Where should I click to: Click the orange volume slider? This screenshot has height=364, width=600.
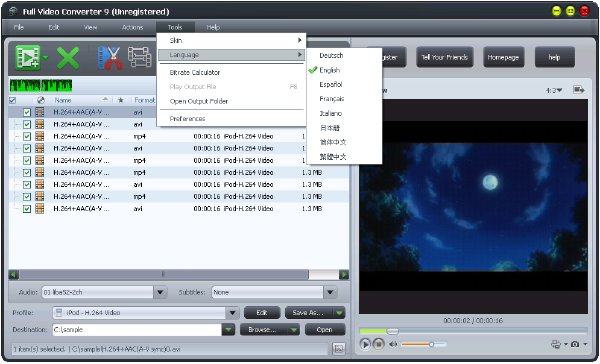(423, 344)
